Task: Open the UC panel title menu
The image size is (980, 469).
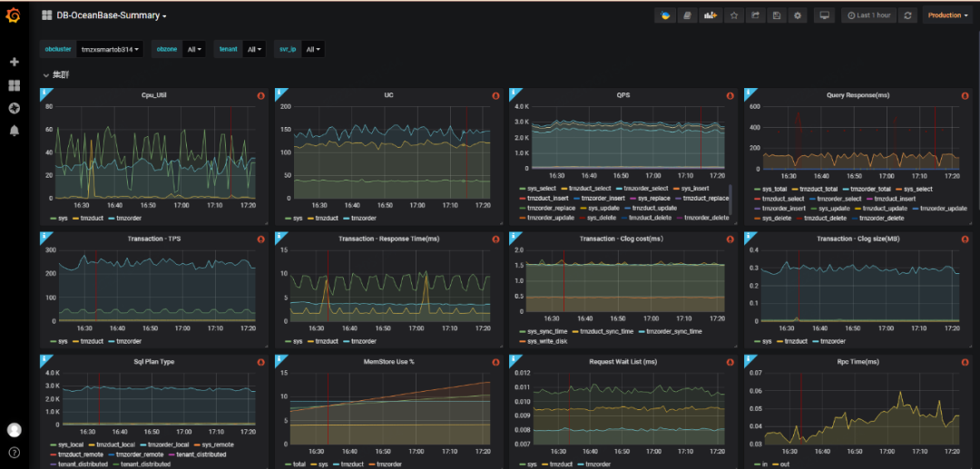Action: click(x=388, y=95)
